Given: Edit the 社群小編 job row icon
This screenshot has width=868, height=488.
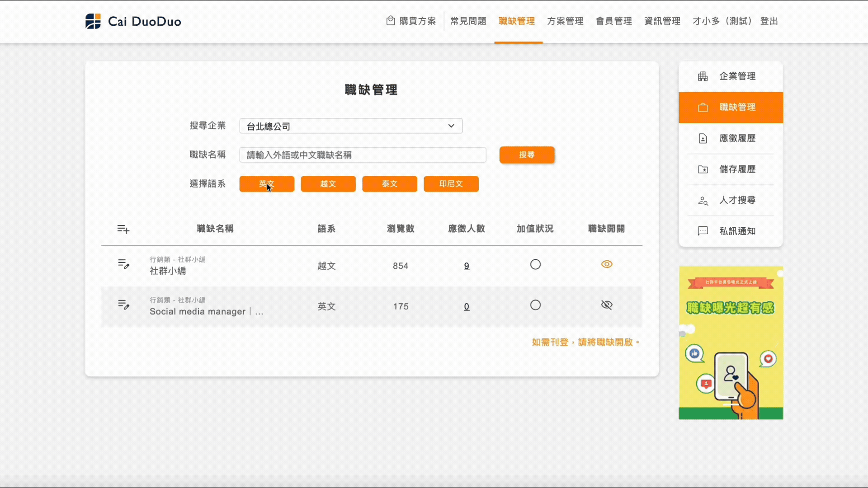Looking at the screenshot, I should click(123, 264).
